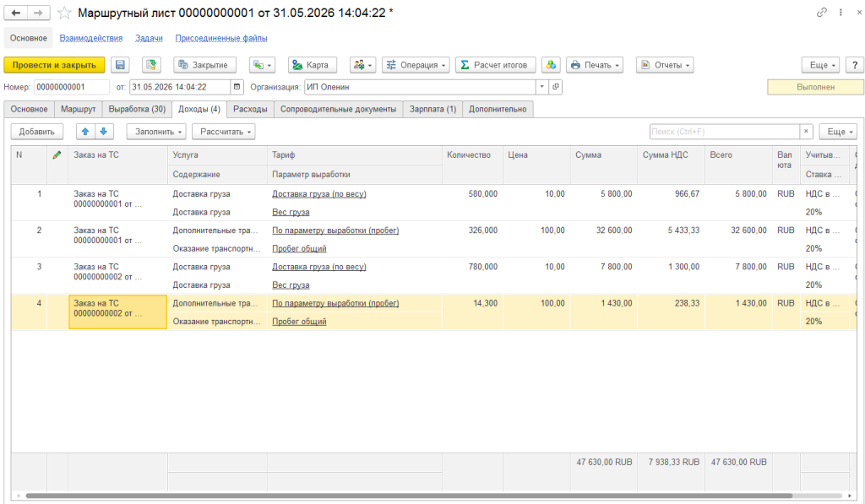Open the Выработка (30) tab
The width and height of the screenshot is (865, 504).
[x=137, y=109]
